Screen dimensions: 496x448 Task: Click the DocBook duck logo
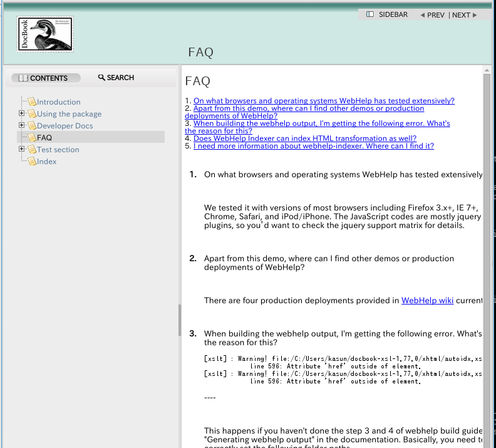45,34
